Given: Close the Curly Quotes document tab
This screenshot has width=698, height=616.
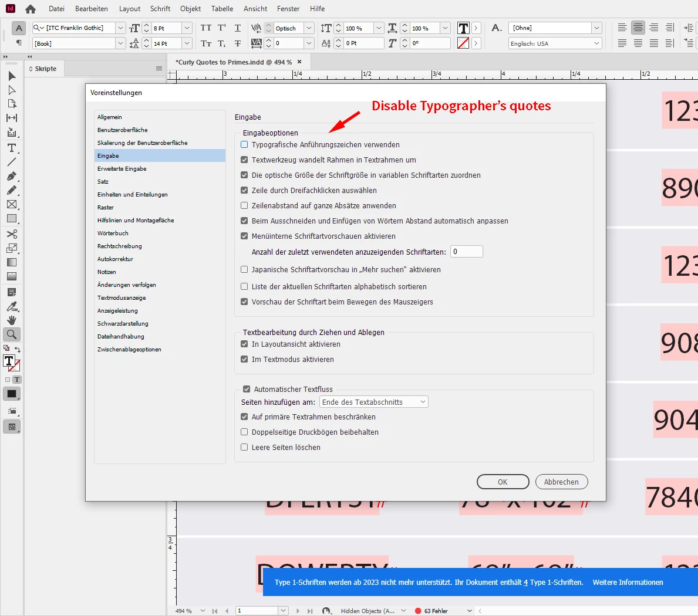Looking at the screenshot, I should coord(299,62).
